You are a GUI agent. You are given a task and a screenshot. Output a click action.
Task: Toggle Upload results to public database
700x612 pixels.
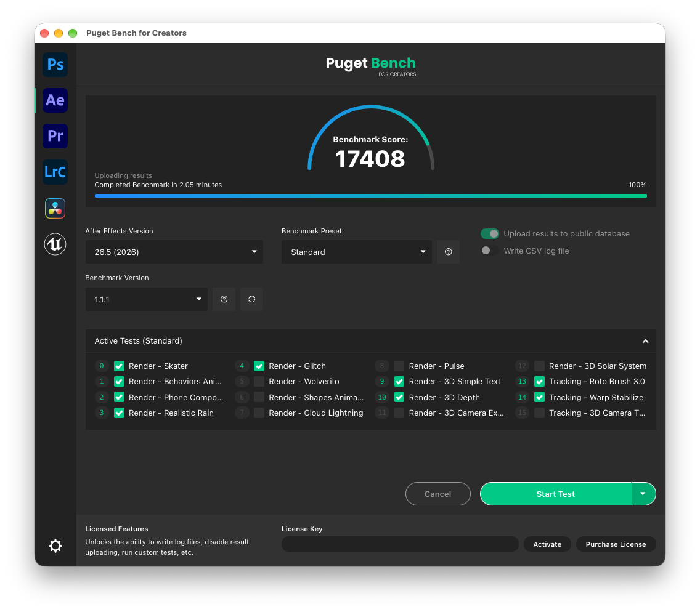point(490,234)
